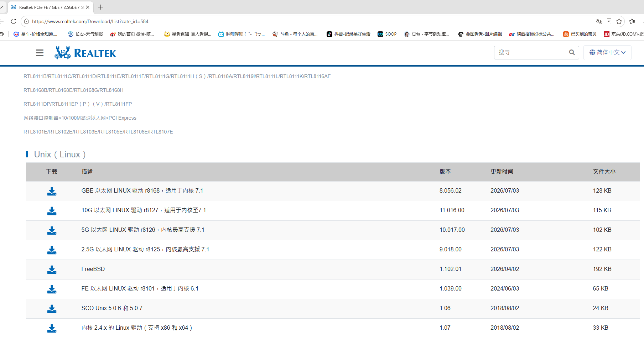Select the Realtek PCIe FE / GbE tab

tap(51, 7)
